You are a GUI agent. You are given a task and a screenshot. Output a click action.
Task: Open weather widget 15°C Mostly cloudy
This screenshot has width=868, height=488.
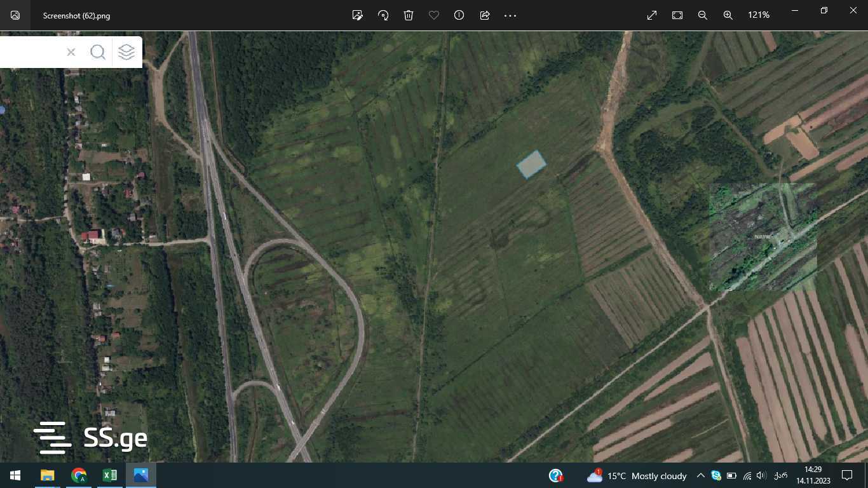coord(637,475)
